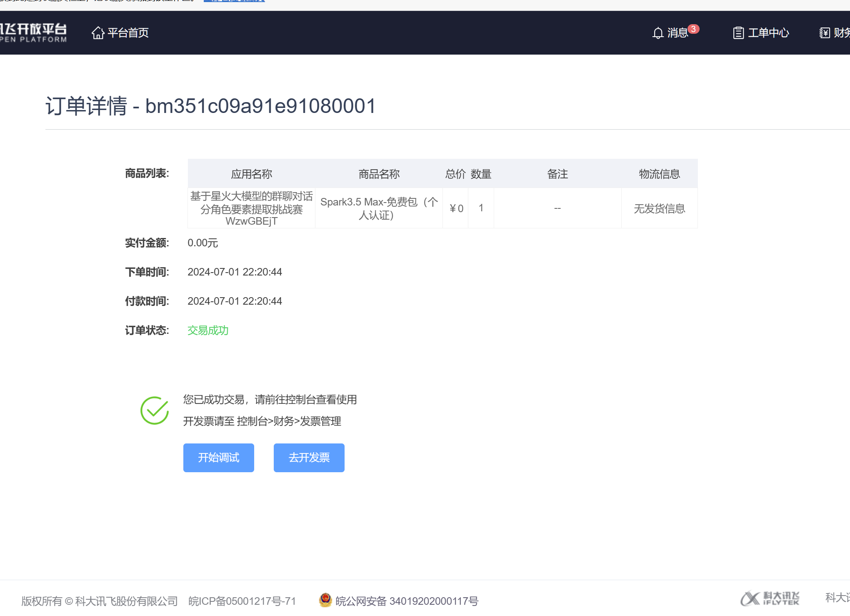Click the 数量 column header

481,174
